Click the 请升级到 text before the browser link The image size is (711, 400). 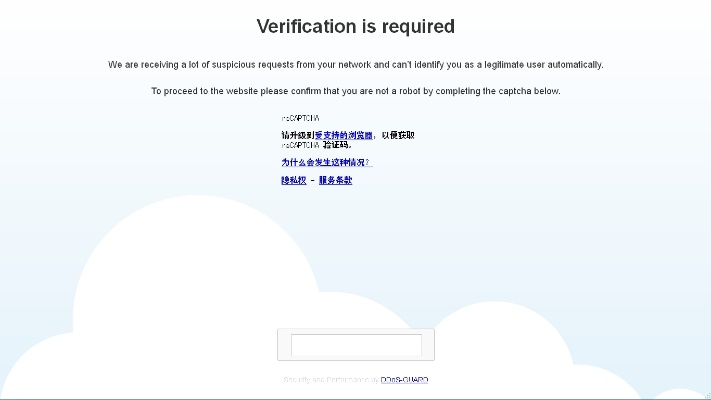[297, 135]
